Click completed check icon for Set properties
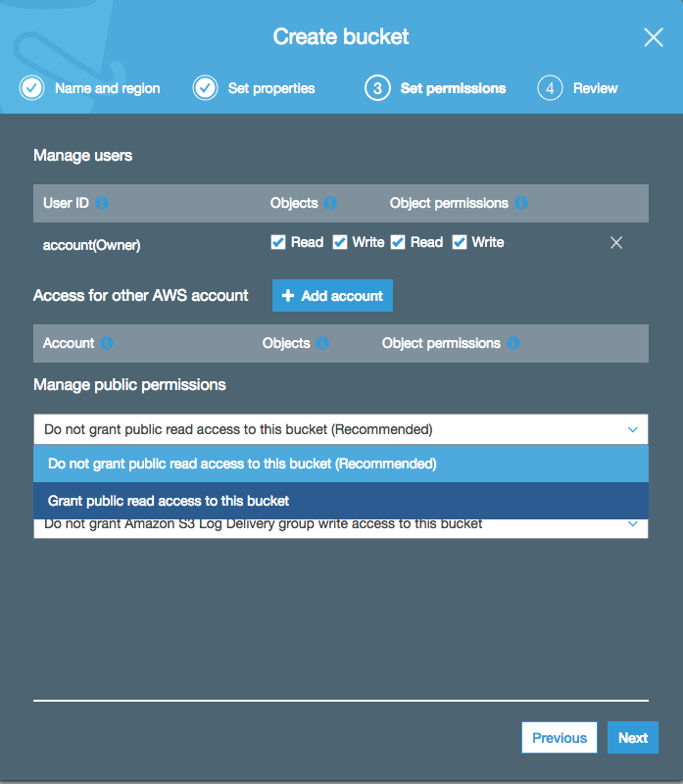The width and height of the screenshot is (683, 784). [x=205, y=88]
